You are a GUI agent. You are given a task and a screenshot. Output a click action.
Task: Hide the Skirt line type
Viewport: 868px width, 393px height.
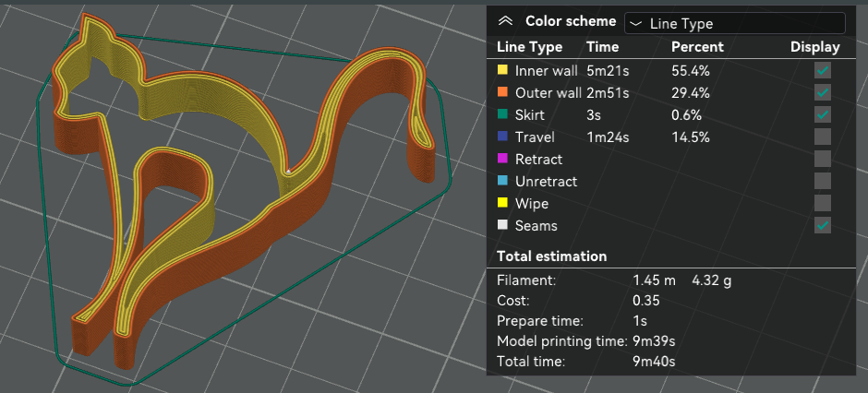tap(822, 114)
